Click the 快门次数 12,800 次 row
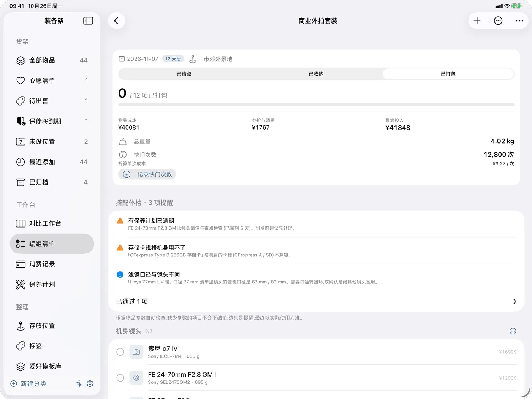 click(316, 155)
